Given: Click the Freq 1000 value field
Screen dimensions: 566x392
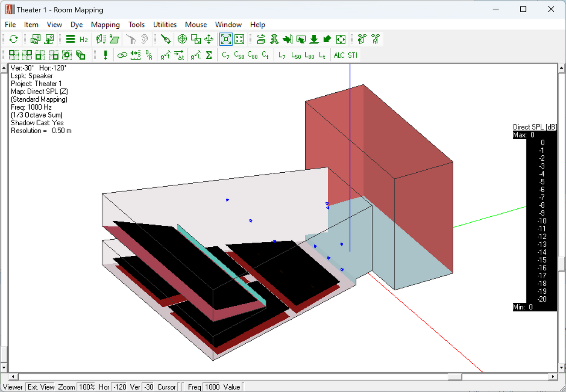Looking at the screenshot, I should [212, 387].
